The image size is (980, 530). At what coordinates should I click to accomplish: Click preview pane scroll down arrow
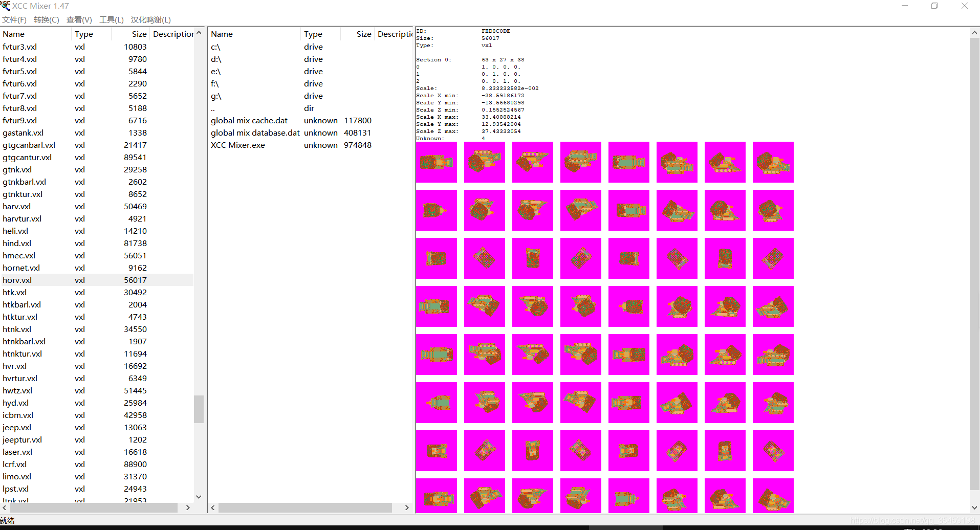pos(974,507)
